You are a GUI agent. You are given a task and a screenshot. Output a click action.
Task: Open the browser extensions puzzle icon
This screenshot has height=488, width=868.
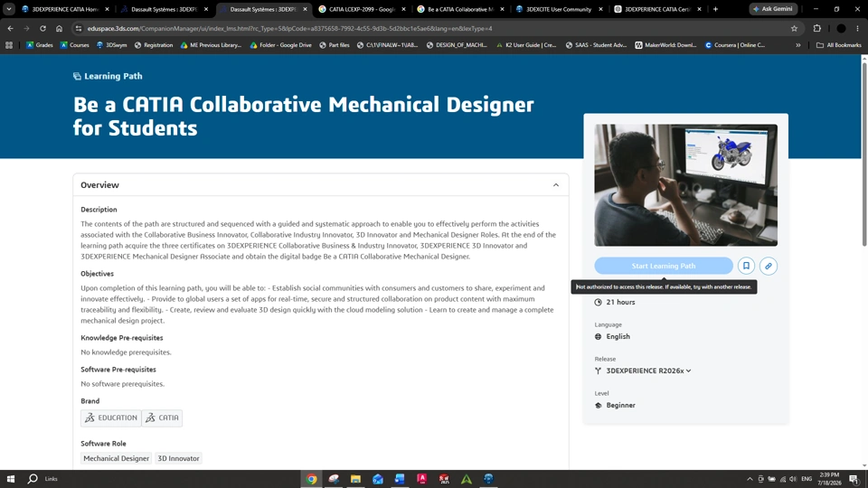point(817,28)
